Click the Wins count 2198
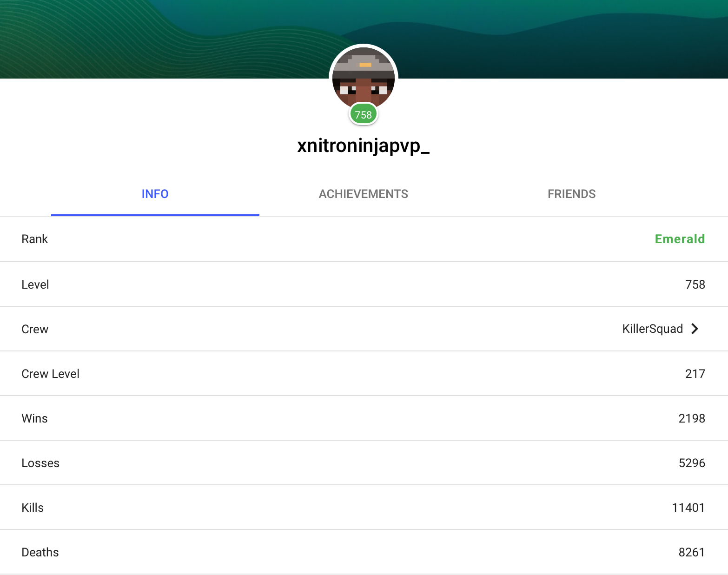This screenshot has height=575, width=728. tap(692, 418)
